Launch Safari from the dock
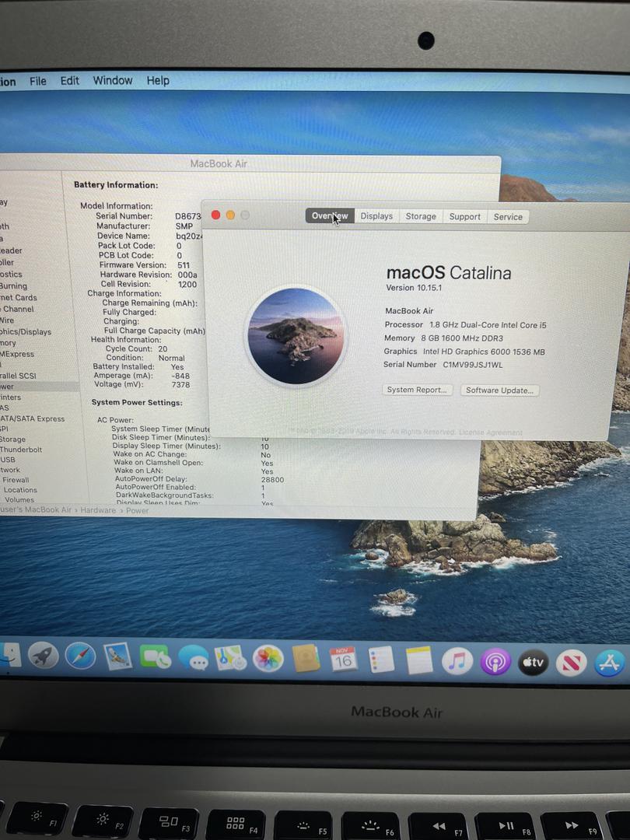The width and height of the screenshot is (630, 840). tap(80, 656)
